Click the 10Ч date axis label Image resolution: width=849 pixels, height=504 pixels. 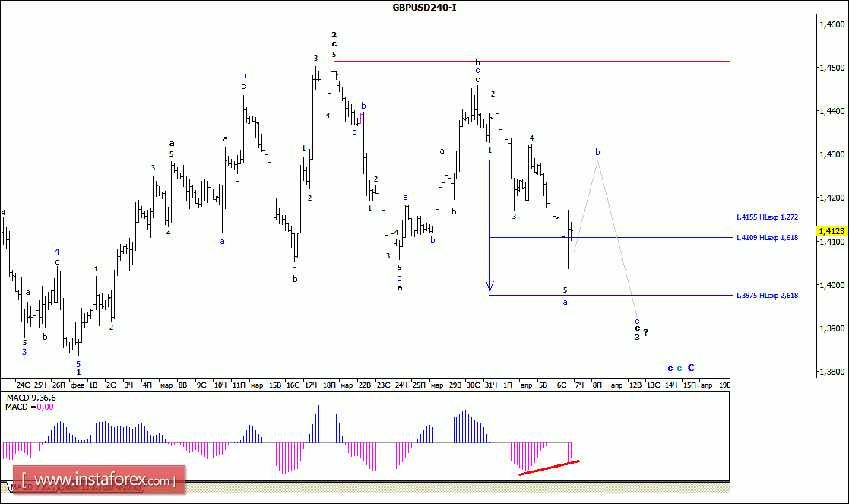click(x=220, y=385)
